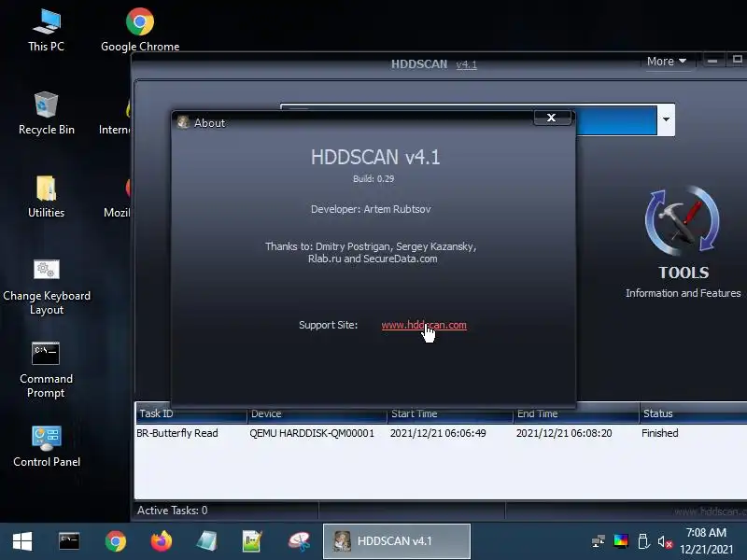This screenshot has width=747, height=560.
Task: Click the Finished status cell
Action: click(660, 433)
